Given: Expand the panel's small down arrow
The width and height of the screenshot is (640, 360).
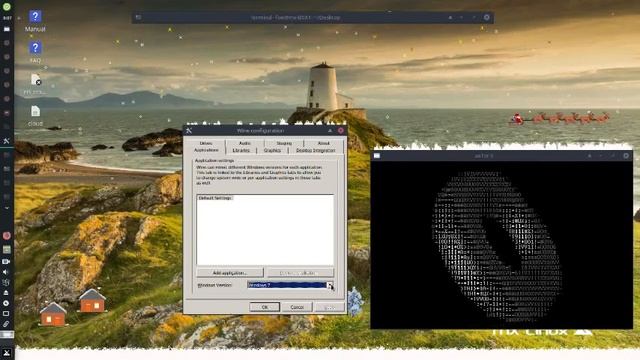Looking at the screenshot, I should coord(7,208).
